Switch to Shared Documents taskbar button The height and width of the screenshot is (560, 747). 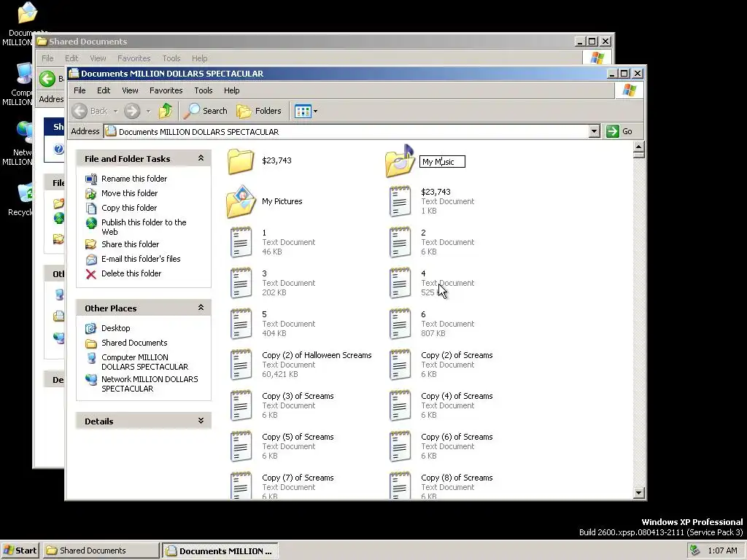(101, 551)
